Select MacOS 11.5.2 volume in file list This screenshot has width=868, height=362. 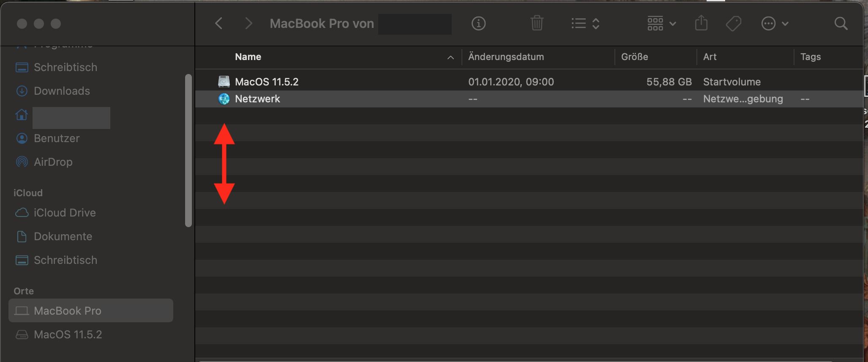(267, 82)
